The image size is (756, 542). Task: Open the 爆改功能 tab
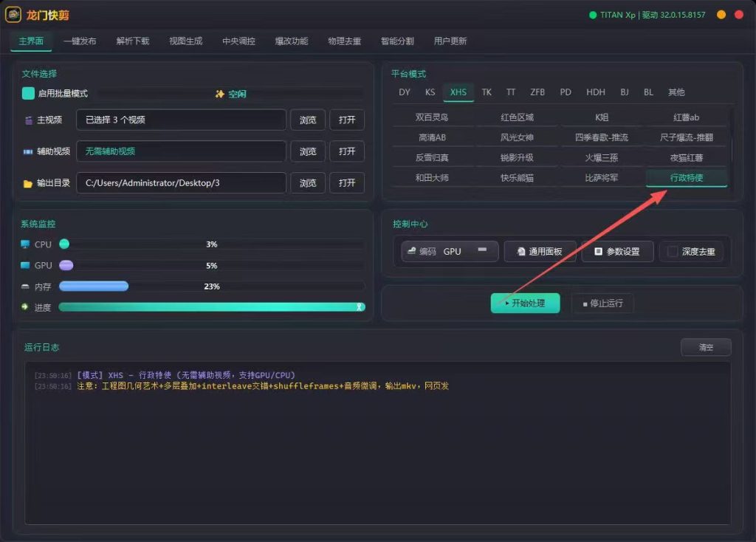(292, 41)
